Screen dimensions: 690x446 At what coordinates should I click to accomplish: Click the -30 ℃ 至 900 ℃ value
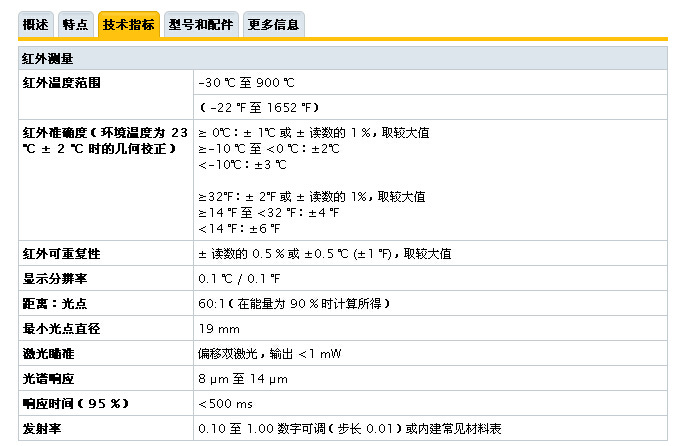point(247,83)
